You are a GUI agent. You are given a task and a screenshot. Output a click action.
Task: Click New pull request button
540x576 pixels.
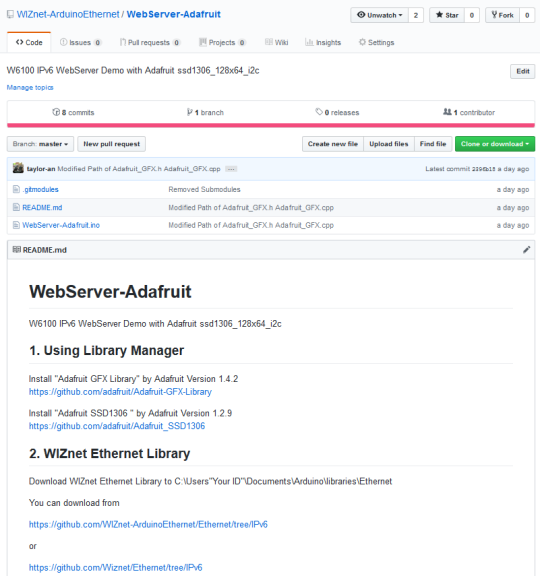[111, 144]
